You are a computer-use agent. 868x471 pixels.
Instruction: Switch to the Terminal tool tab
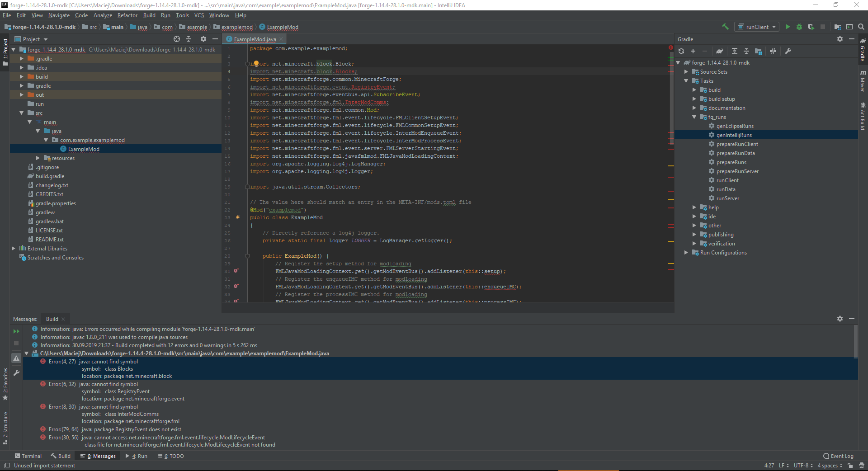(28, 456)
